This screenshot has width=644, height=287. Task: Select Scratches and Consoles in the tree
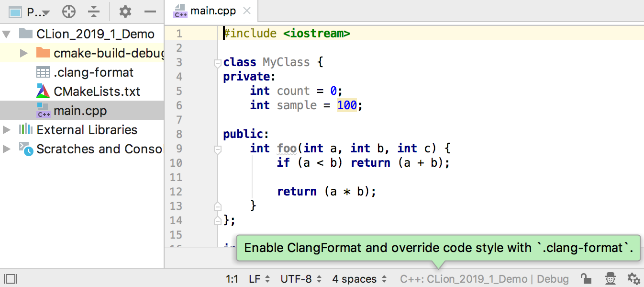[100, 149]
